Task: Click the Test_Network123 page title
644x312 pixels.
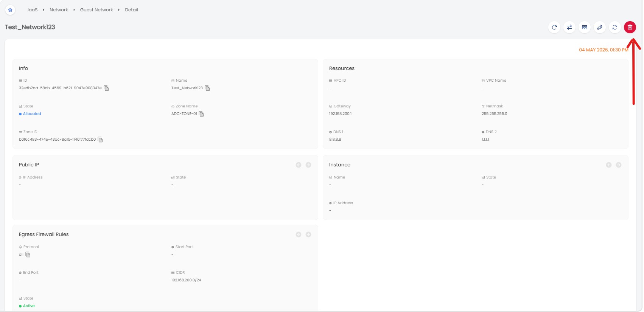Action: pyautogui.click(x=30, y=27)
